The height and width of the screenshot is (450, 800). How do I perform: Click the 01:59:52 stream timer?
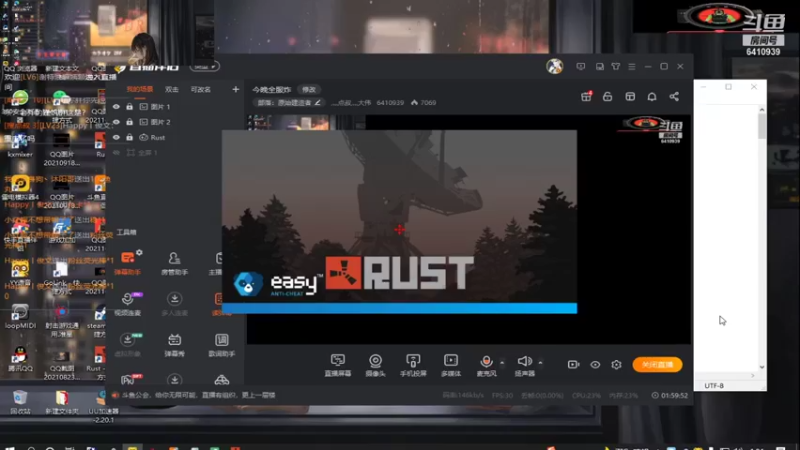[670, 395]
